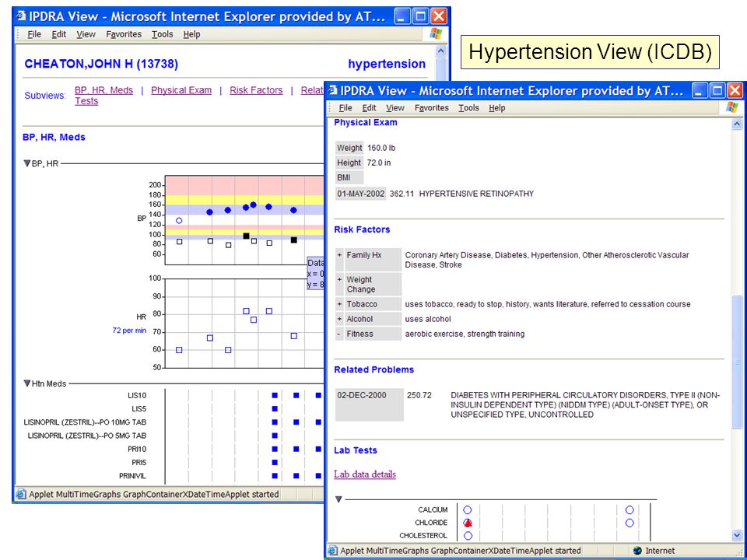
Task: Open the Favorites menu in the back window
Action: [x=124, y=34]
